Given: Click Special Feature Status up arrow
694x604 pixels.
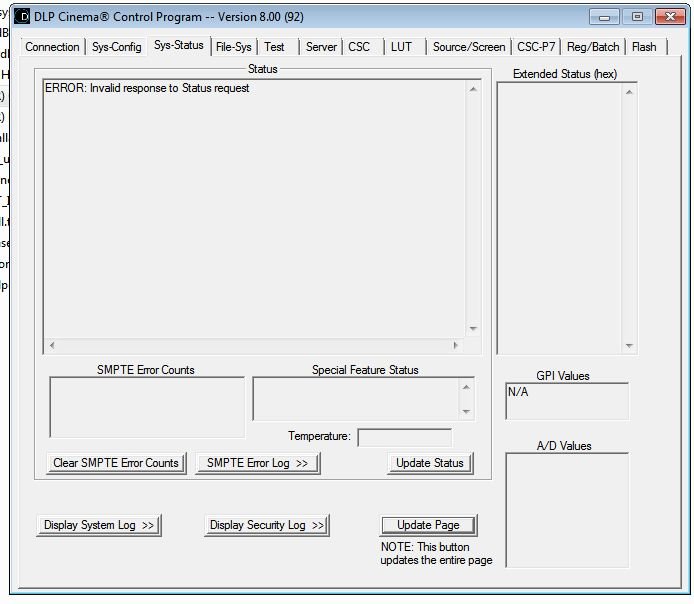Looking at the screenshot, I should pyautogui.click(x=466, y=387).
